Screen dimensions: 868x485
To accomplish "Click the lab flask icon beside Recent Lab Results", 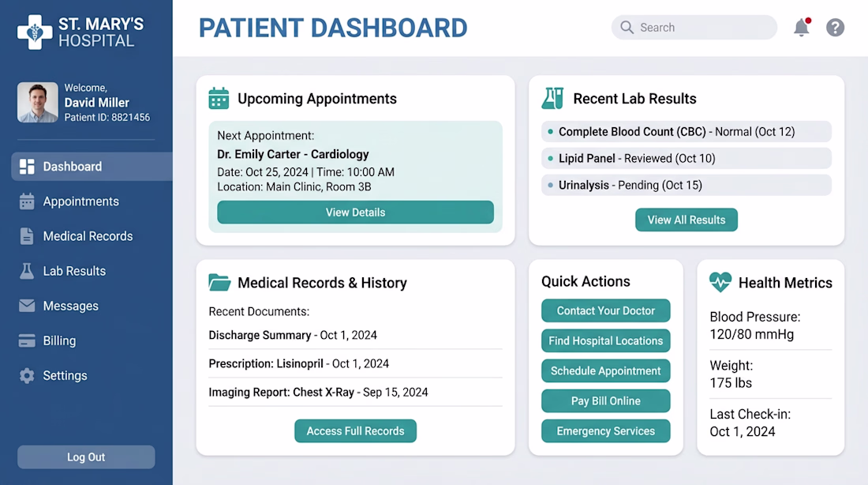I will (x=552, y=99).
